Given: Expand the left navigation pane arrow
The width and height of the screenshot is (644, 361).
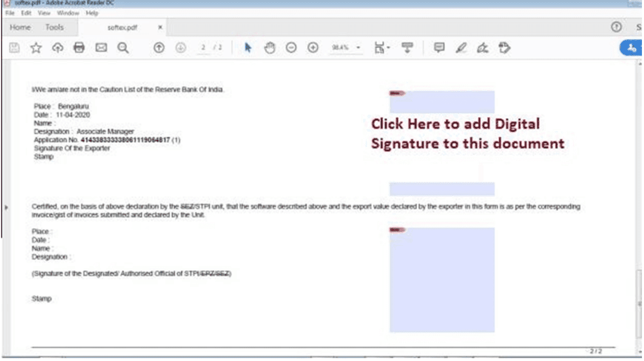Looking at the screenshot, I should tap(5, 208).
